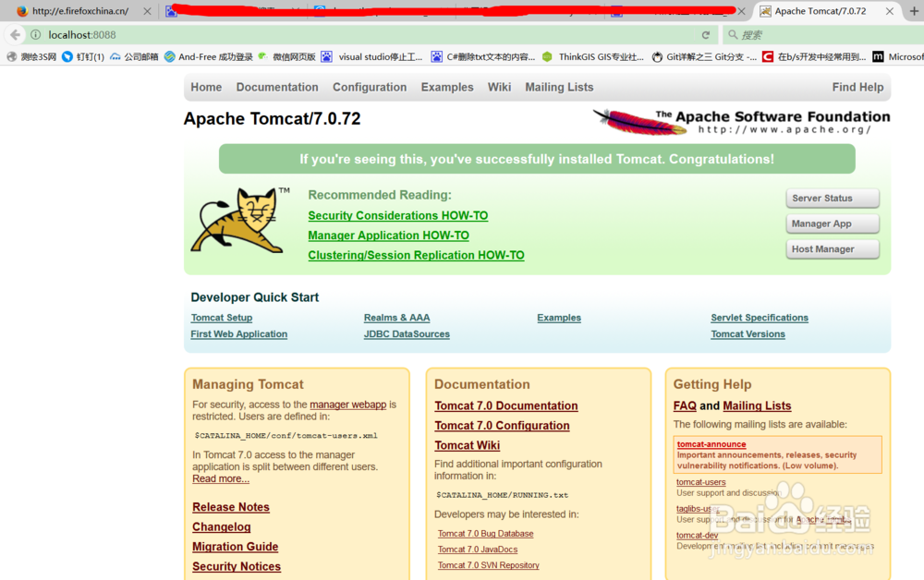
Task: Open the Migration Guide link
Action: click(x=235, y=547)
